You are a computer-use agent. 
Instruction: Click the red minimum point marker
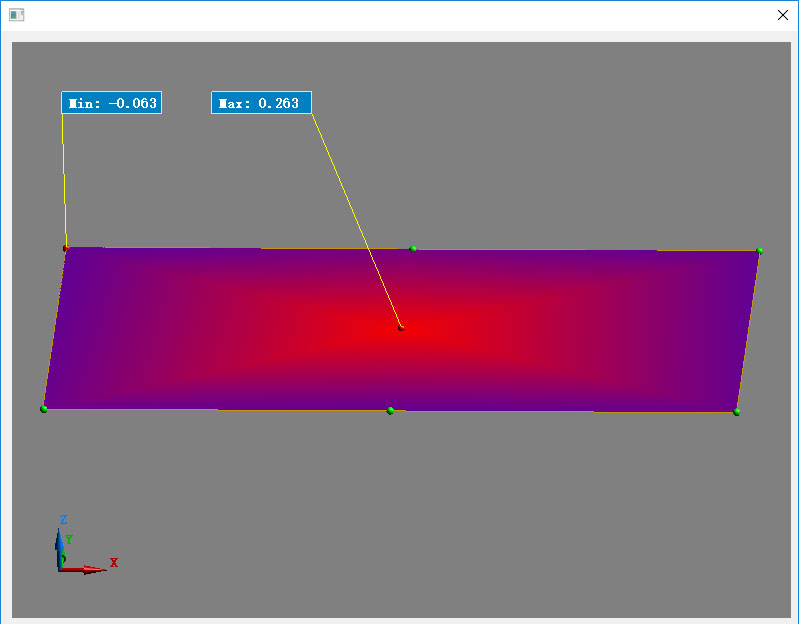coord(66,248)
